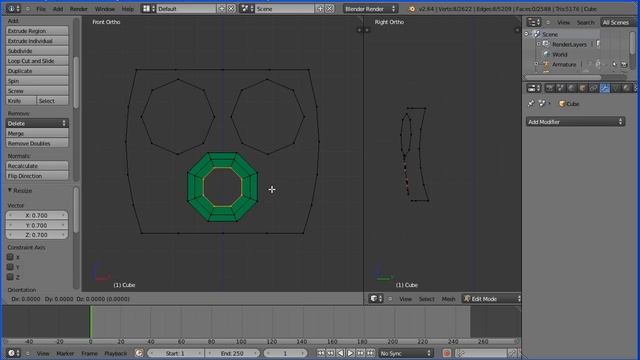Viewport: 640px width, 360px height.
Task: Open the 3D View editor type selector
Action: coord(376,299)
